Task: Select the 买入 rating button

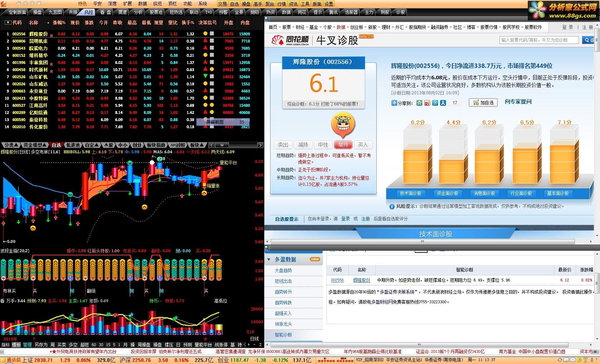Action: coord(363,145)
